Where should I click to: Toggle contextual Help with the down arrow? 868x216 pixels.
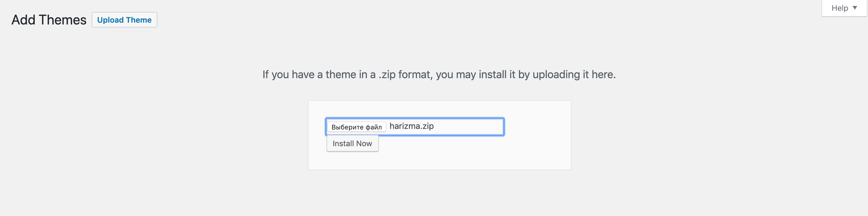855,8
